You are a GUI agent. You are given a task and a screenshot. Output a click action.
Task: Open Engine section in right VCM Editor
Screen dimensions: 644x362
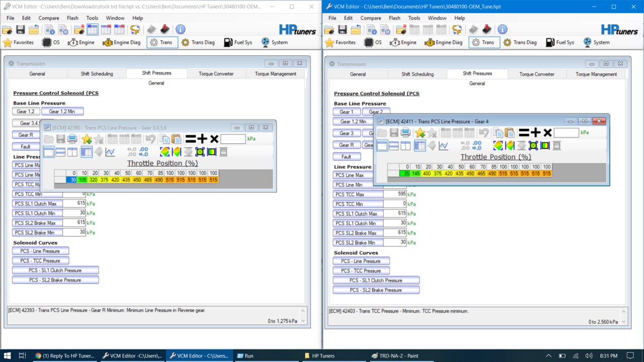(x=403, y=42)
